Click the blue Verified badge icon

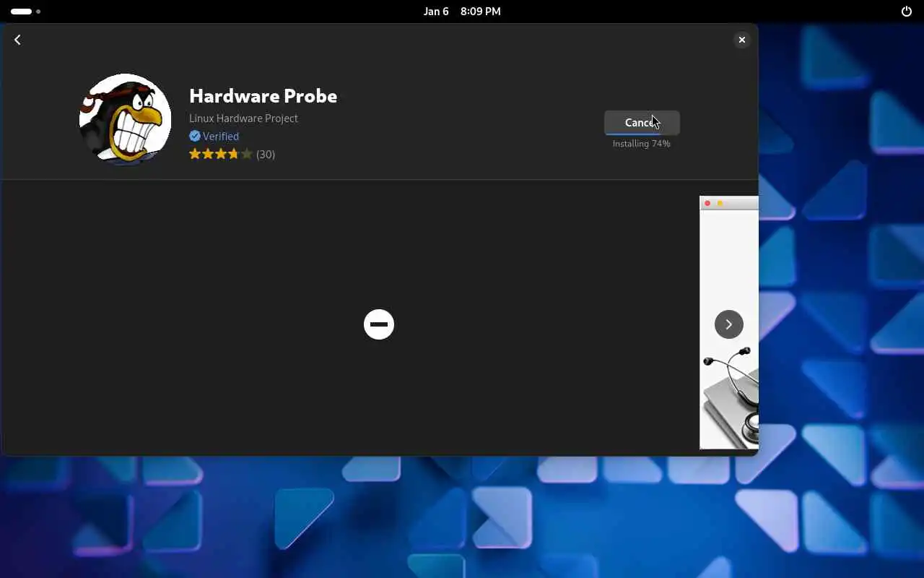[195, 136]
